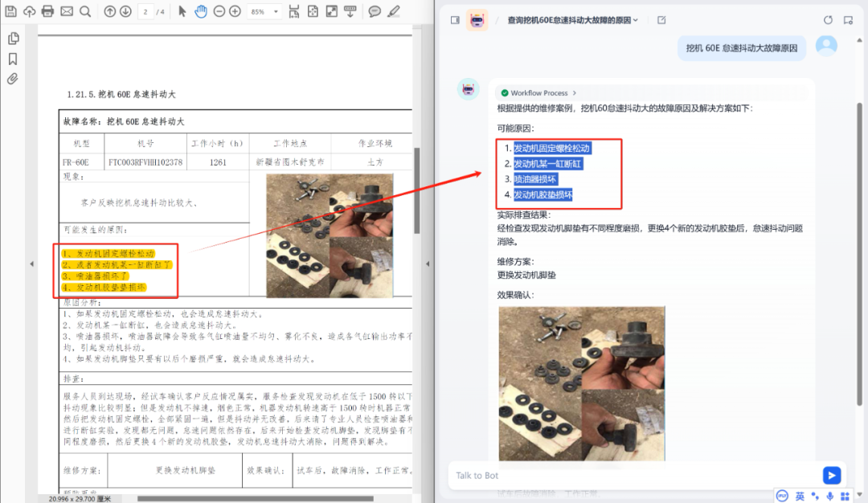Collapse the chat side panel
This screenshot has width=868, height=503.
tap(455, 18)
